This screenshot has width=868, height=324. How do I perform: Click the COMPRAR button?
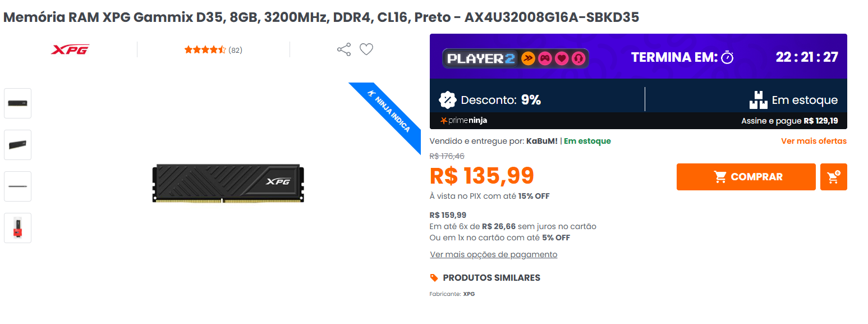pos(746,177)
